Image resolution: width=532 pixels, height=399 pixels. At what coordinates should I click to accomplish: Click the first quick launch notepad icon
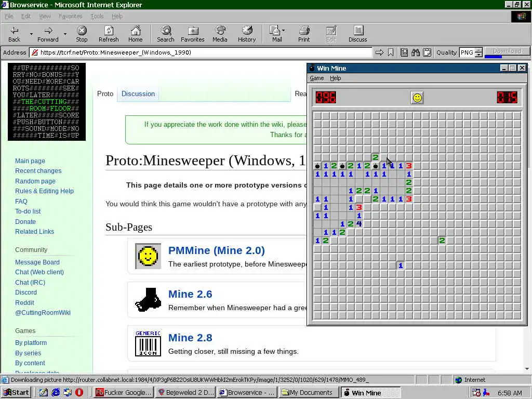[x=44, y=392]
